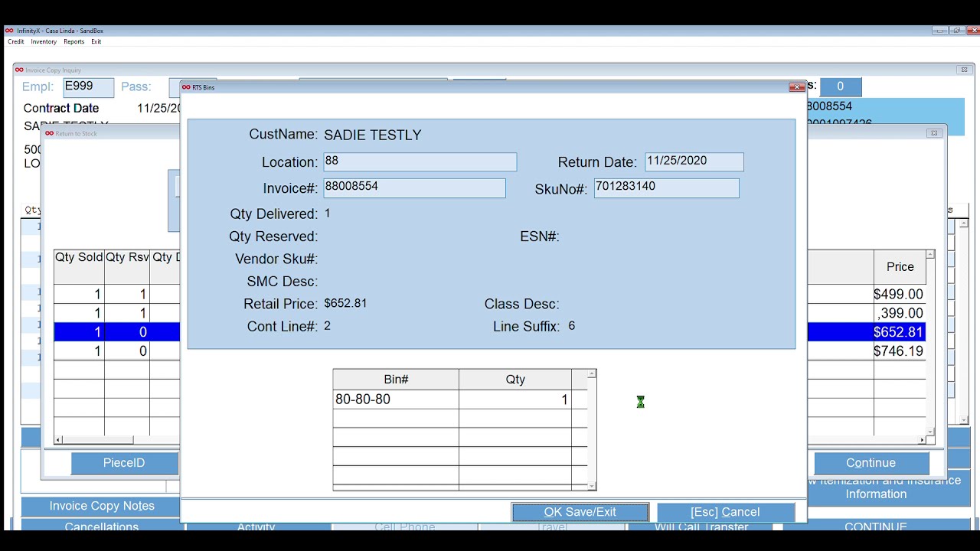Click the Qty column header in bins grid

click(x=515, y=380)
